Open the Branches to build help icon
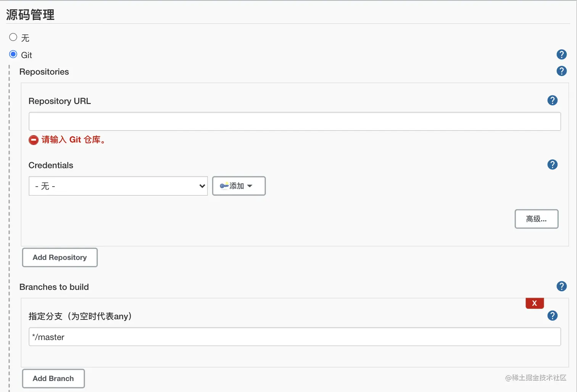Viewport: 577px width, 392px height. pos(561,286)
